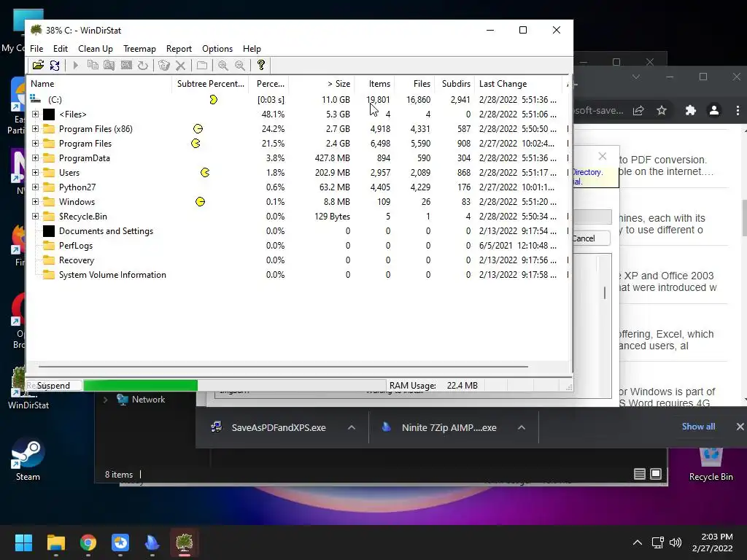Image resolution: width=747 pixels, height=560 pixels.
Task: Click the WinDirStat tree icon in taskbar
Action: click(x=185, y=542)
